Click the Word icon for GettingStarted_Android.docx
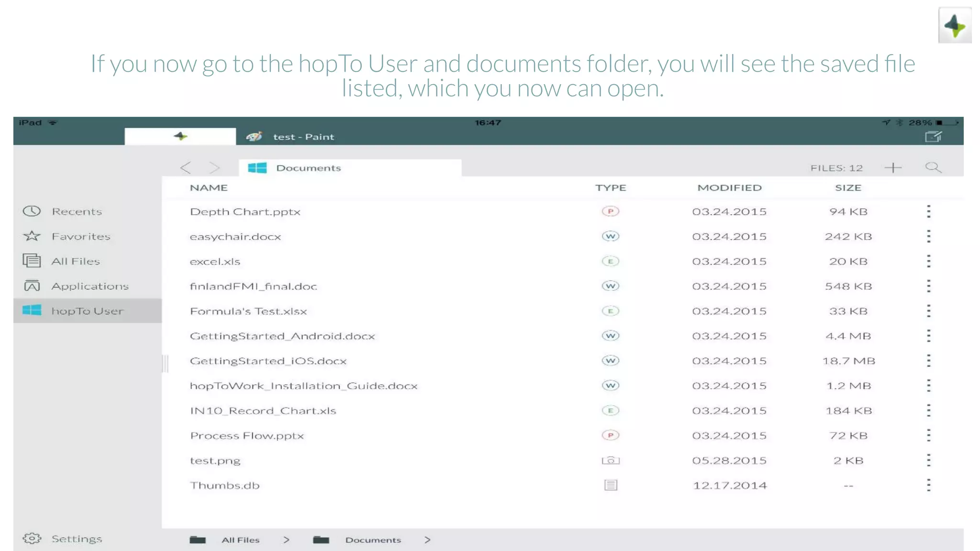The image size is (980, 551). (x=611, y=336)
